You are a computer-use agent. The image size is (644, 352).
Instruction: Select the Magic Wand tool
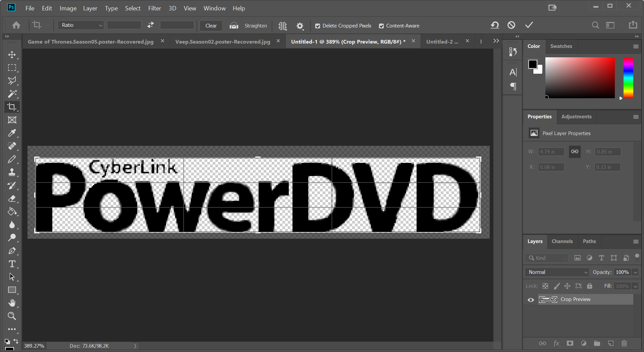[x=12, y=94]
